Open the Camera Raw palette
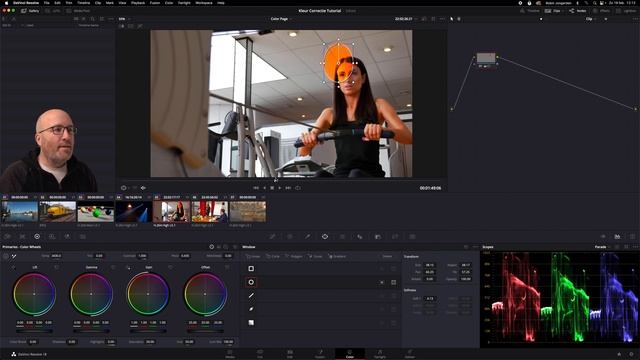Screen dimensions: 640x360 (7, 236)
